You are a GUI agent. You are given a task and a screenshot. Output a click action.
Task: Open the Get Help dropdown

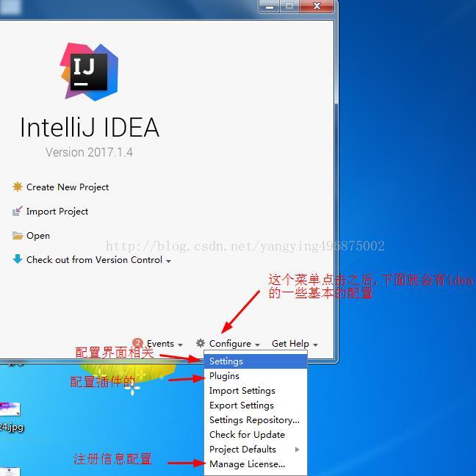click(x=295, y=344)
